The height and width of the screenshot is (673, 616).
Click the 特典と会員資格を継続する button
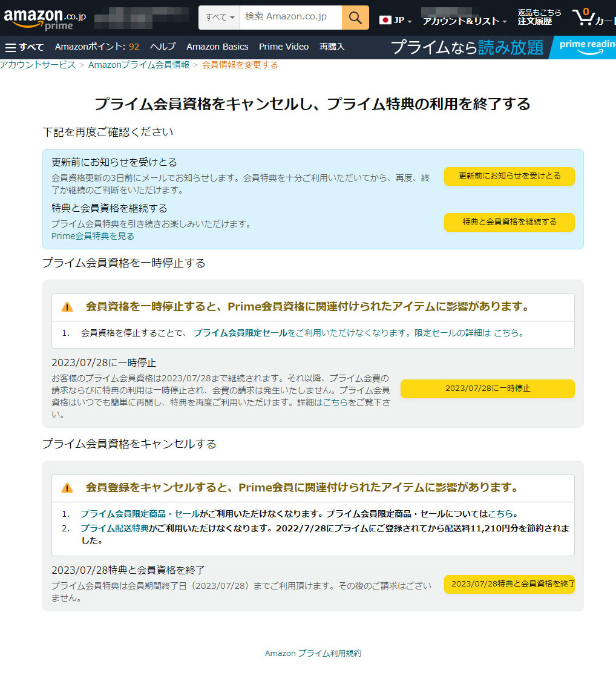tap(509, 222)
